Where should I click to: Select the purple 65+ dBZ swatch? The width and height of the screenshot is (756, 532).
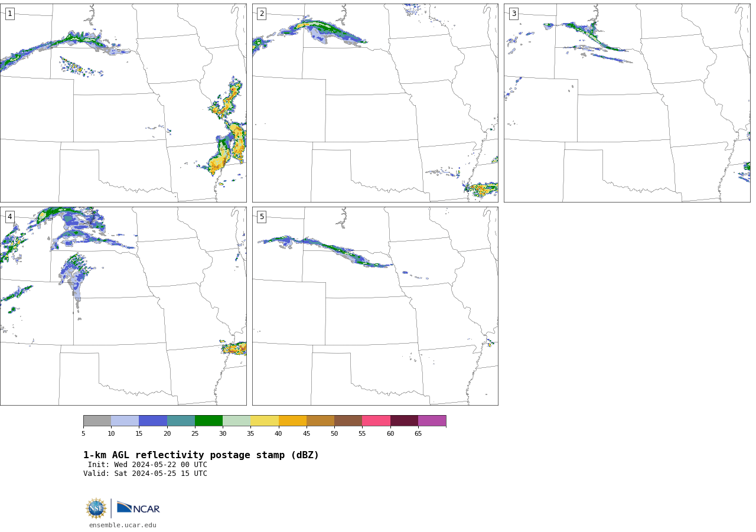click(432, 421)
